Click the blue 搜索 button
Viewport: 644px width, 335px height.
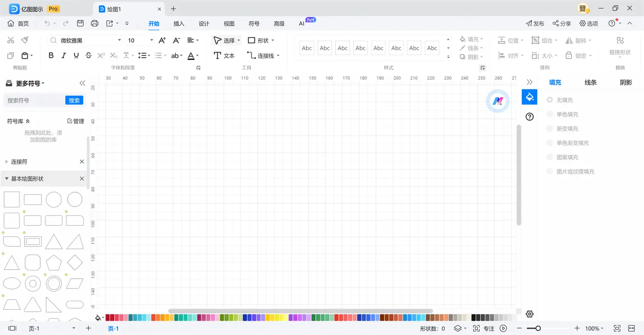pyautogui.click(x=74, y=100)
